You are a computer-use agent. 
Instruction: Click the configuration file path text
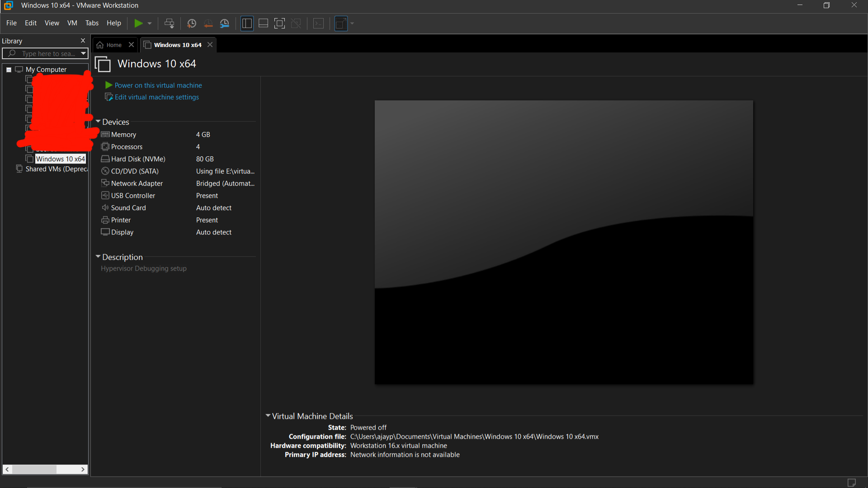[x=474, y=436]
